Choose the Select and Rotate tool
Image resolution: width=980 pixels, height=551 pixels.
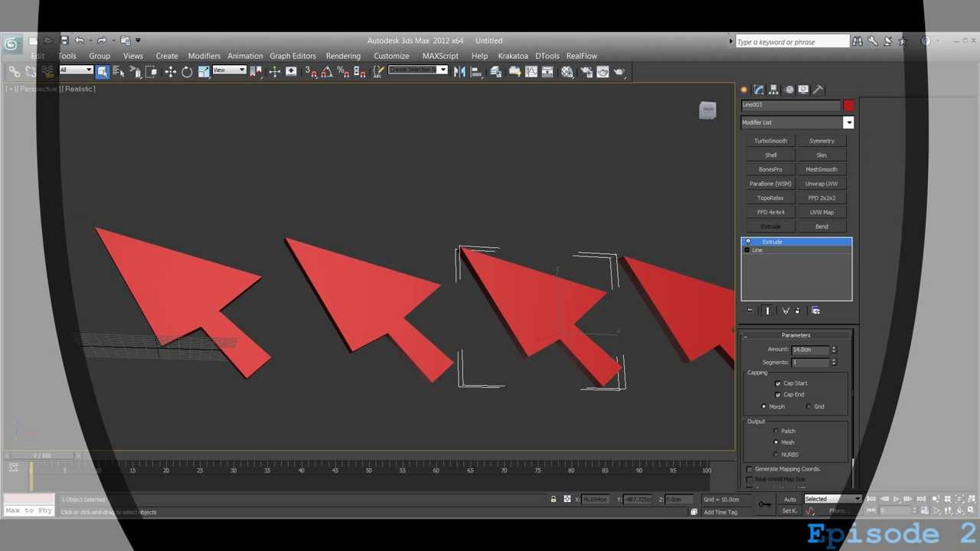point(187,71)
